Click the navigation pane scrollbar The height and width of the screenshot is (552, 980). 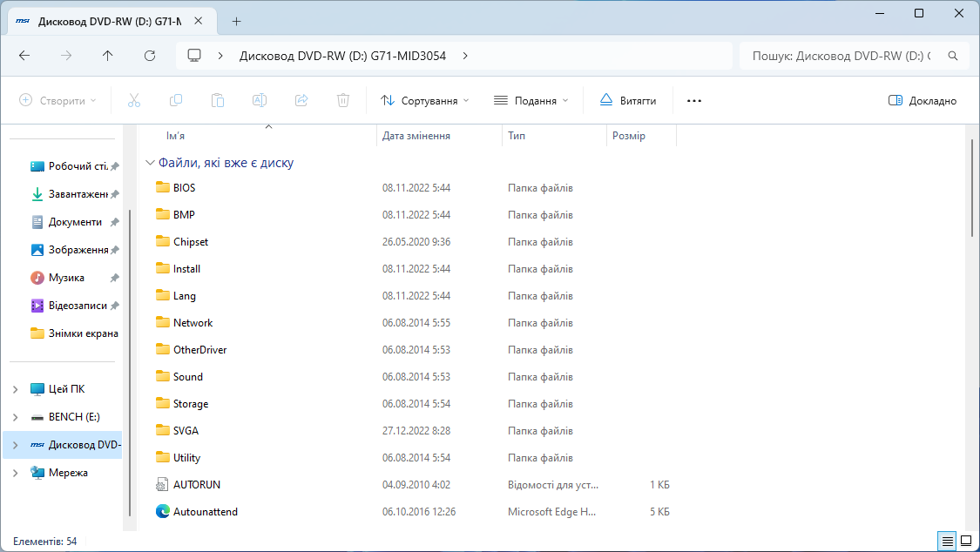(x=130, y=362)
